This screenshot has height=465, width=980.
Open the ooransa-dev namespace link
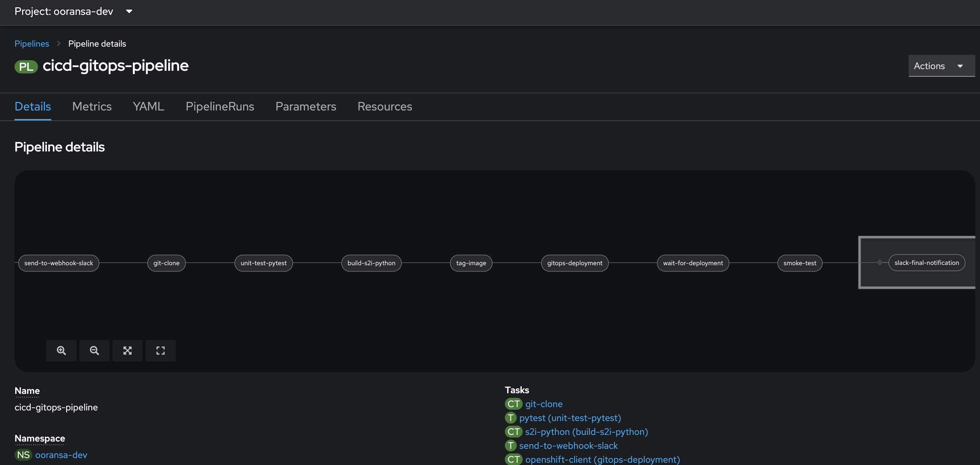(x=61, y=455)
